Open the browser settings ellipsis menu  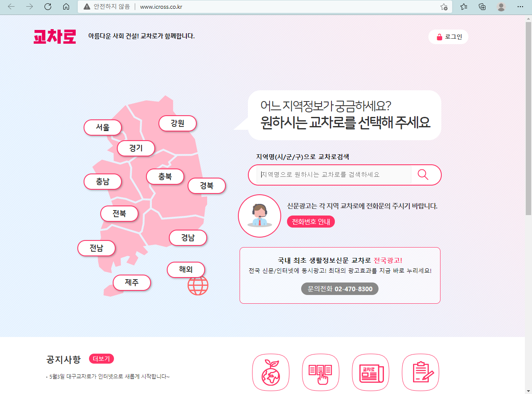(x=520, y=7)
